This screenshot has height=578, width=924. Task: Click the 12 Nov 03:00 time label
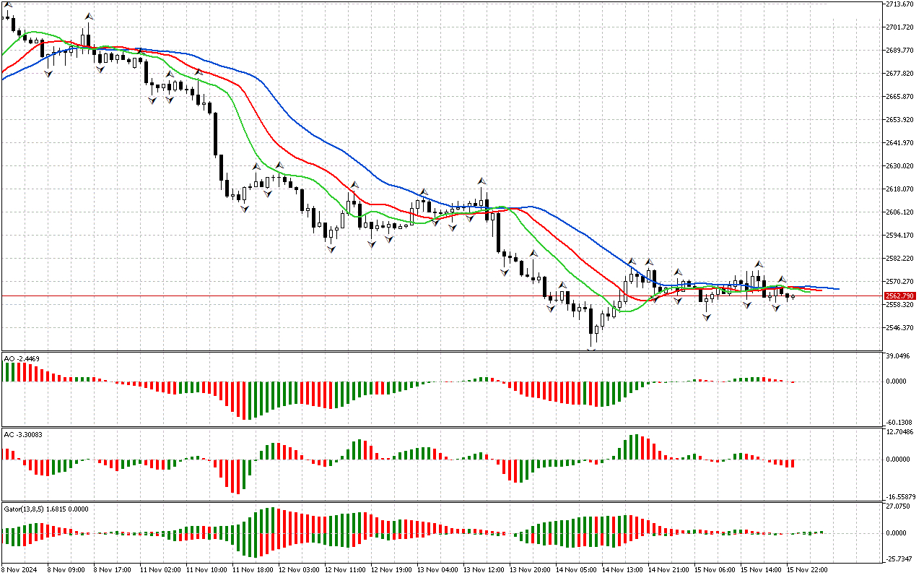[297, 570]
